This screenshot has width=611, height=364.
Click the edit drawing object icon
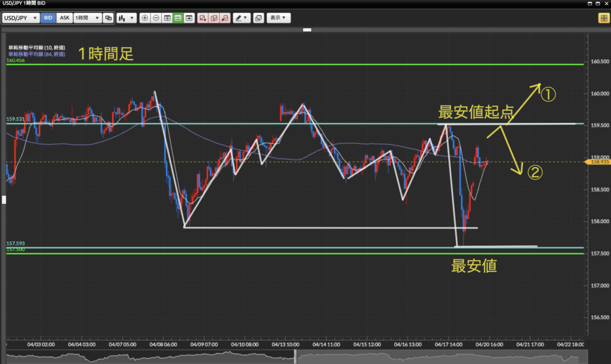[x=214, y=18]
